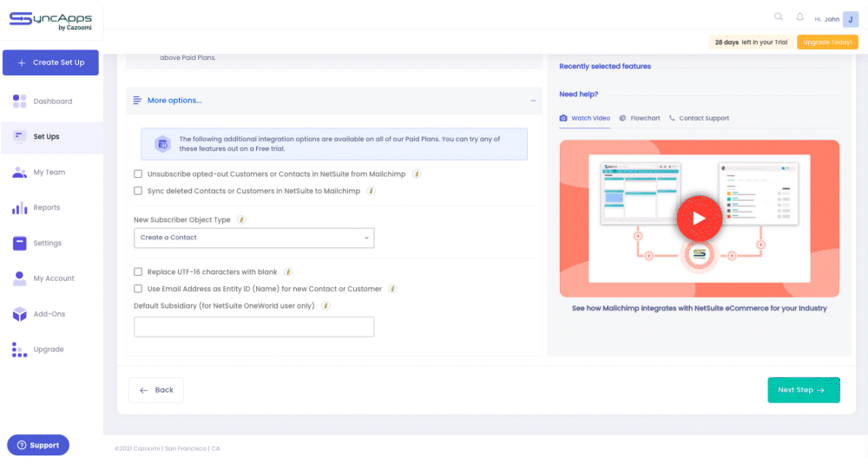Open My Account menu item
Image resolution: width=868 pixels, height=470 pixels.
51,278
